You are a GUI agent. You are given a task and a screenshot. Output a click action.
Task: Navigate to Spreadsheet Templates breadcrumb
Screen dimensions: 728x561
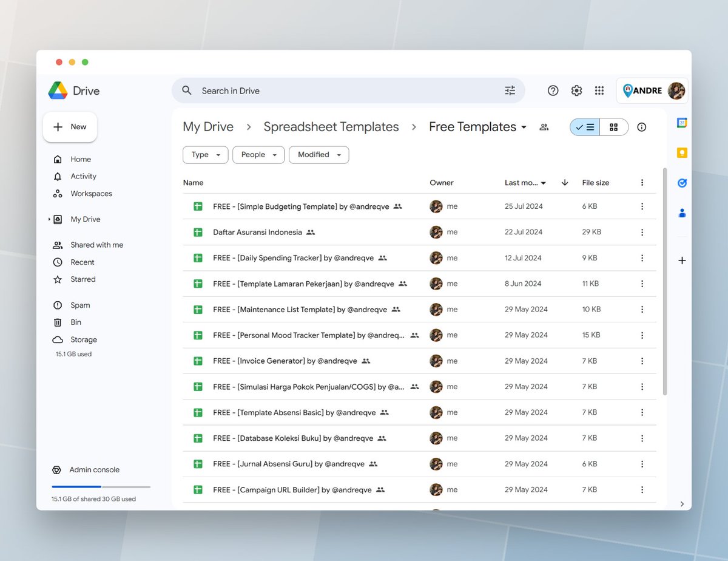331,127
